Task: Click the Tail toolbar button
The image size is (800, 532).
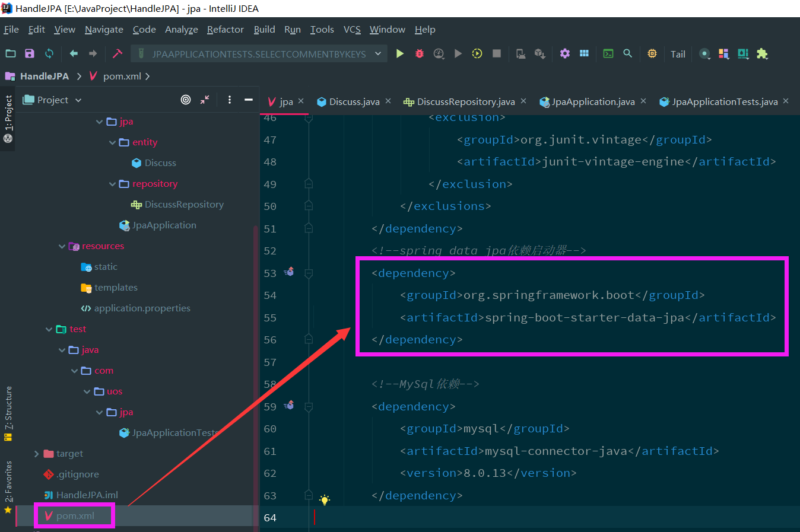Action: click(678, 54)
